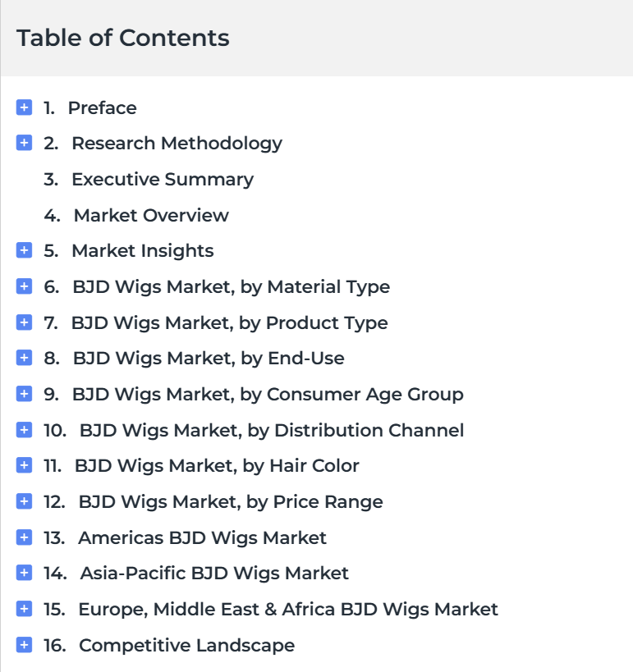Expand plus icon for Asia-Pacific BJD Wigs Market

(x=24, y=573)
